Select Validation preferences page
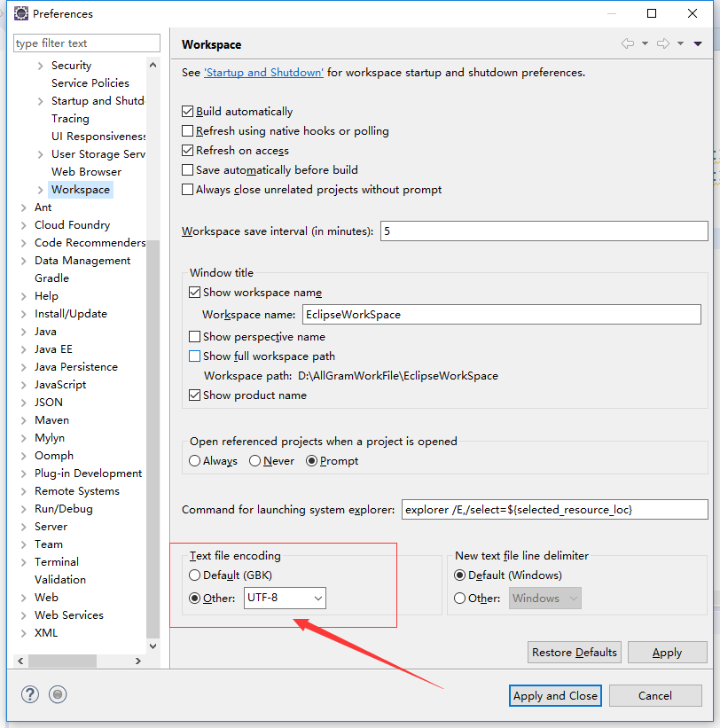720x728 pixels. tap(60, 579)
